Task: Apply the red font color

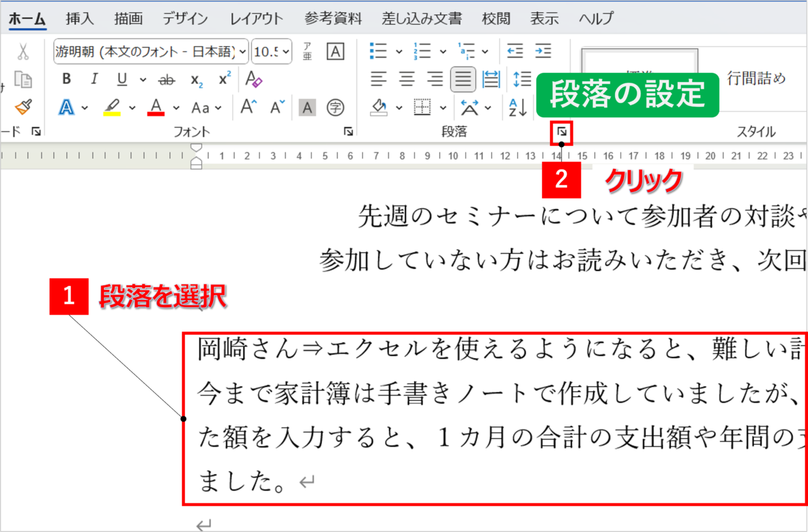Action: [x=156, y=107]
